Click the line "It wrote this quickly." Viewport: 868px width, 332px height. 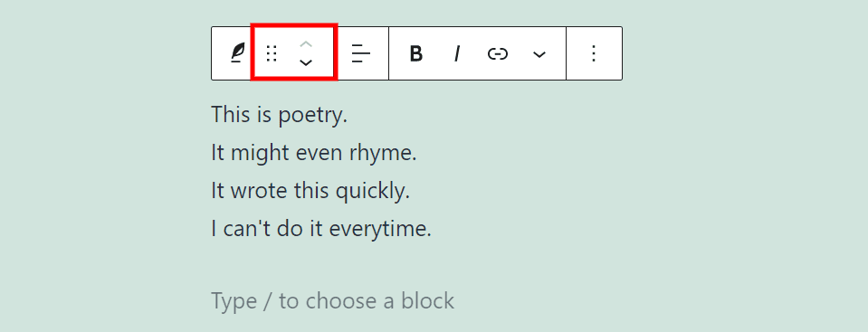coord(310,191)
